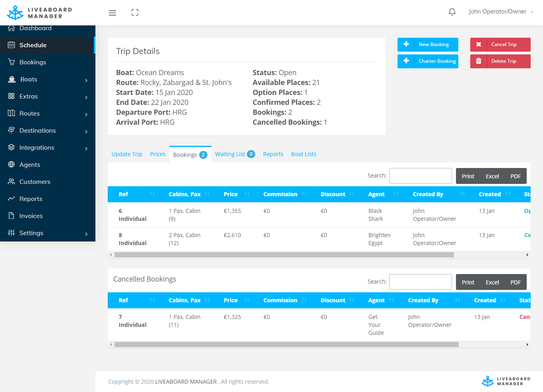
Task: Click the bookings table horizontal scrollbar
Action: 284,255
